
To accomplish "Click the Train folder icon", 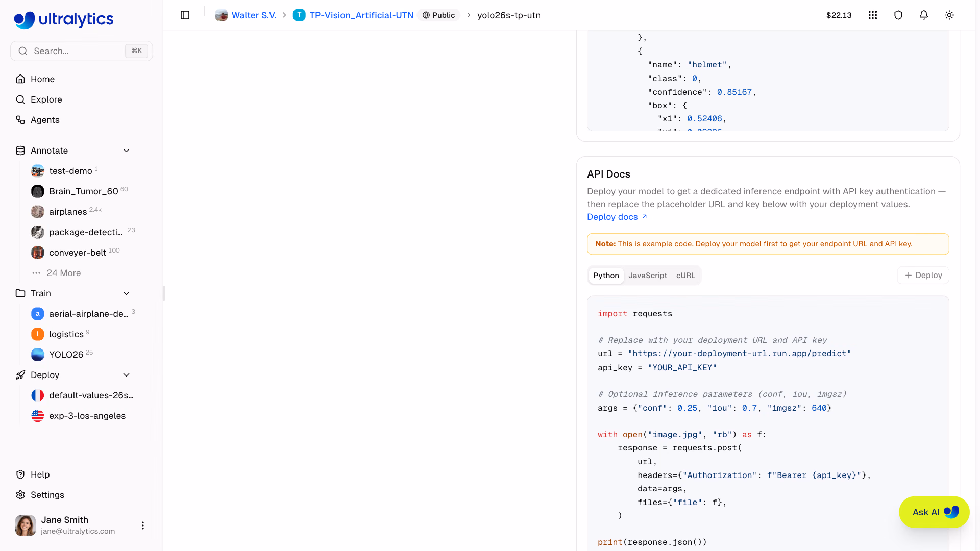I will pos(20,293).
